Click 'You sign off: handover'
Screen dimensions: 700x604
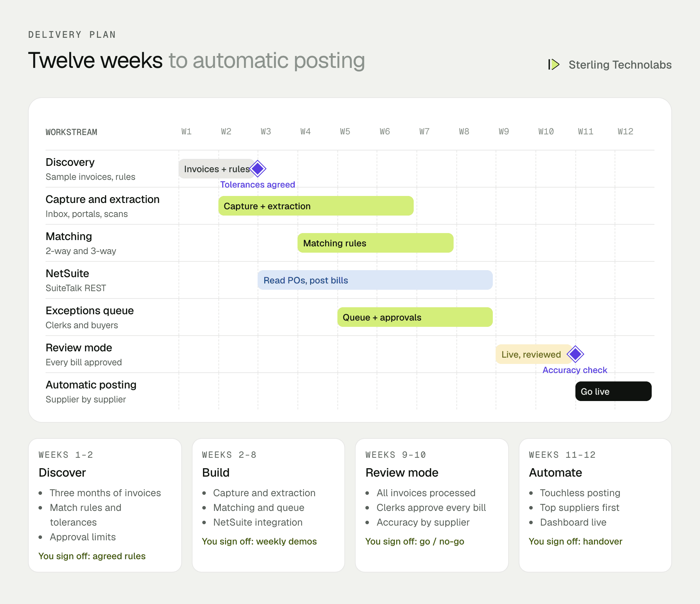(x=576, y=541)
